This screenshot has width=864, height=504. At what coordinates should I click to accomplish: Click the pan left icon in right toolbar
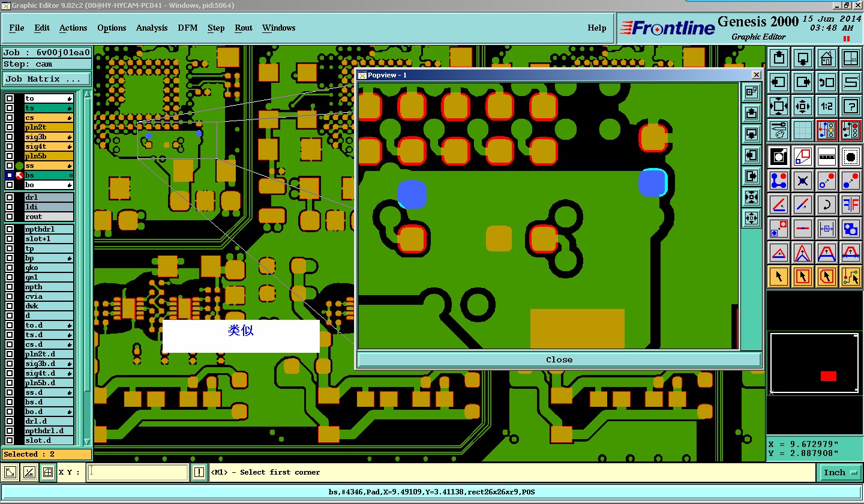tap(779, 82)
